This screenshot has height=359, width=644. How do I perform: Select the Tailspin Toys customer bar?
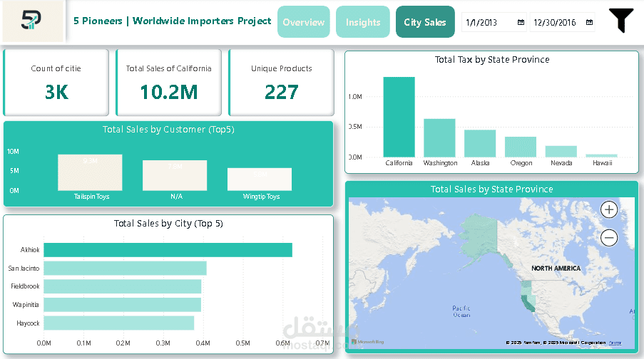[90, 172]
